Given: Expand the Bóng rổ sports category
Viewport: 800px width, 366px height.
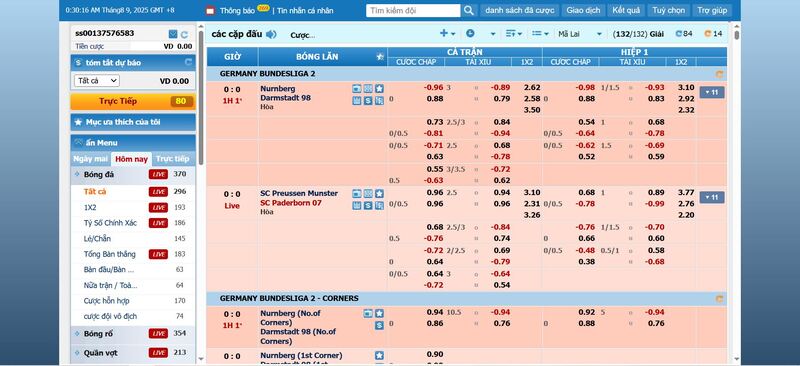Looking at the screenshot, I should pyautogui.click(x=133, y=334).
